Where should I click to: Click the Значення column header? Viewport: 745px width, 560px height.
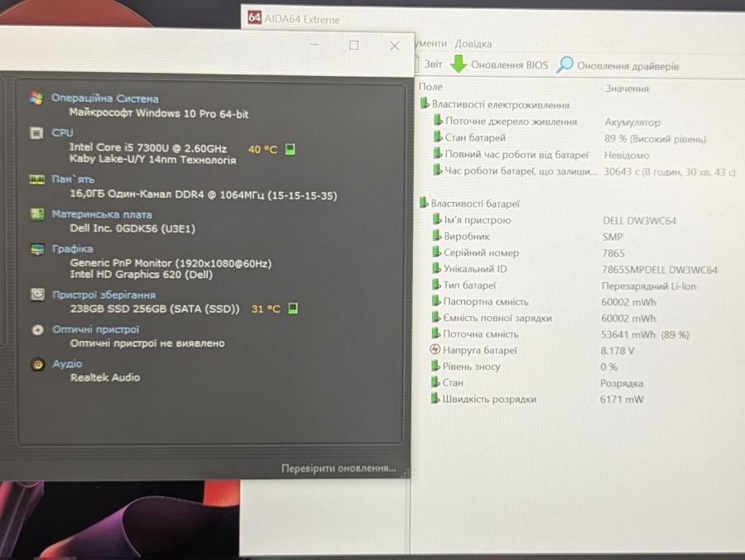(627, 89)
